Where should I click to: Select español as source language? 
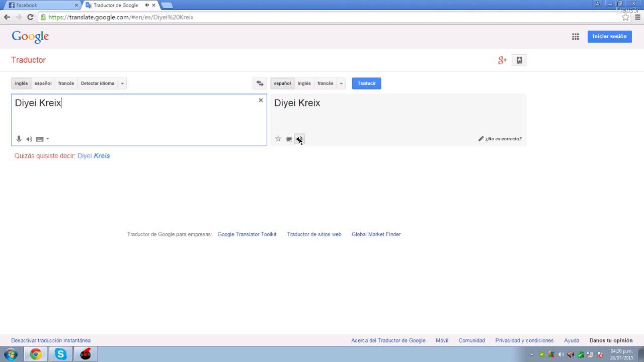[43, 83]
